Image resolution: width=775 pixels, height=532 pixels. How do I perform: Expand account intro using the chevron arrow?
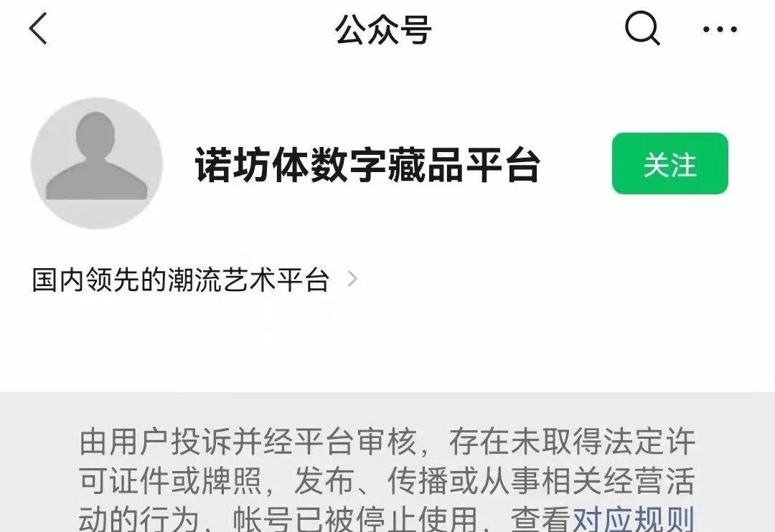[x=352, y=279]
